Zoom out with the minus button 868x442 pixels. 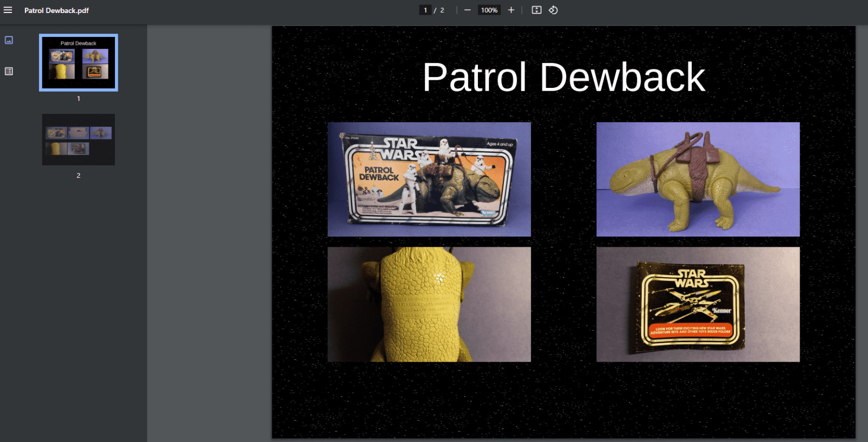[x=467, y=10]
